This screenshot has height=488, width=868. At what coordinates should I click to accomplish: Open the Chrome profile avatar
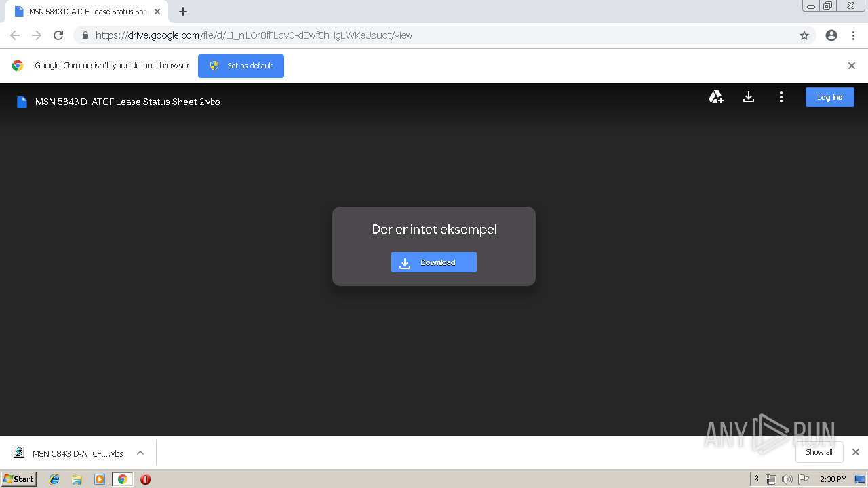(831, 35)
